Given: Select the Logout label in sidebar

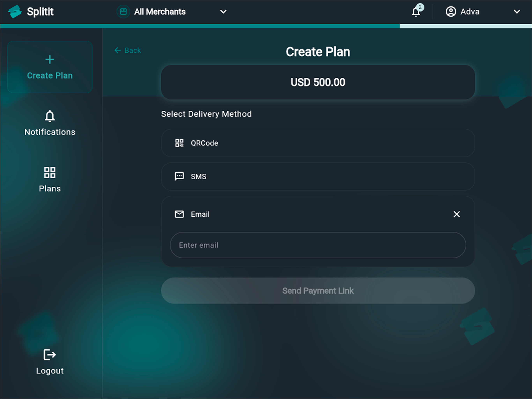Looking at the screenshot, I should coord(50,371).
